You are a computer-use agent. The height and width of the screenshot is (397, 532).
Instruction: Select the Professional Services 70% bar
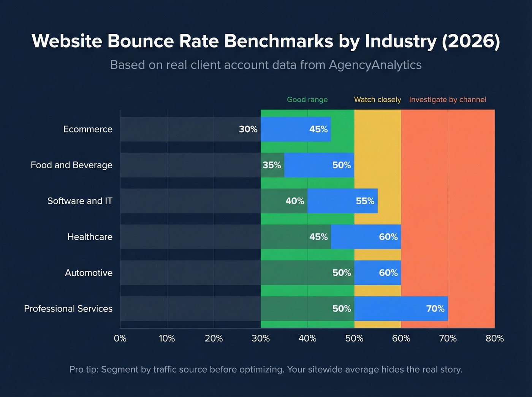pos(401,308)
